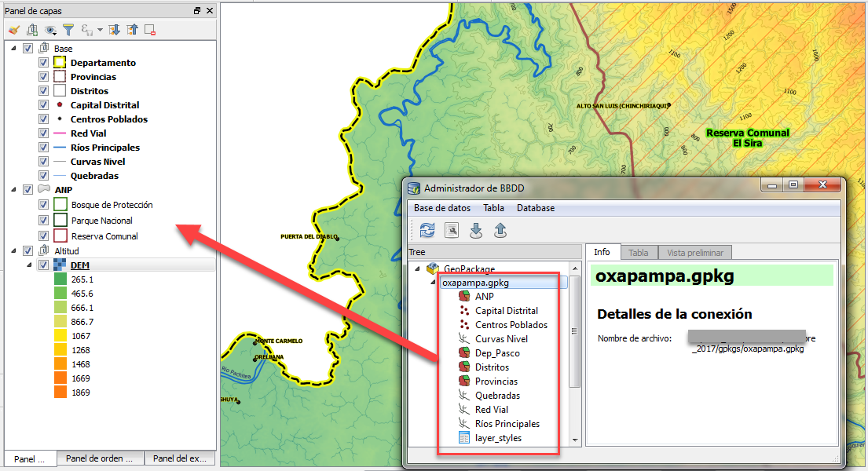Add a new group in the Layers panel

(32, 29)
